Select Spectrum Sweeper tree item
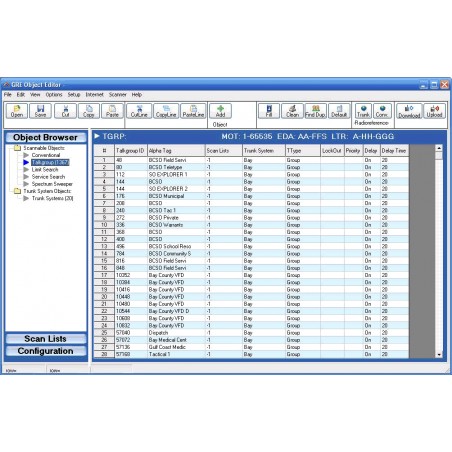The width and height of the screenshot is (452, 452). point(52,184)
